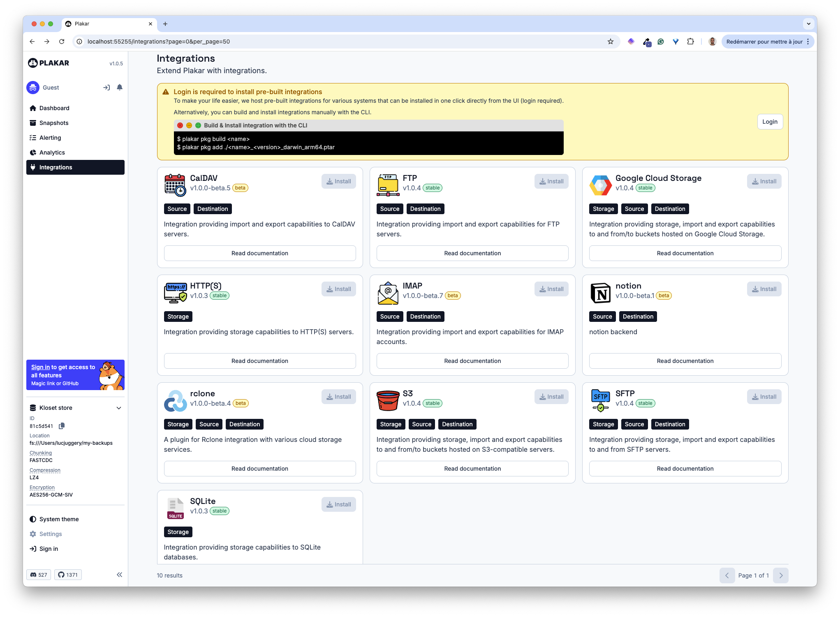Open the browser address bar menu arrow
The height and width of the screenshot is (617, 840).
click(x=808, y=24)
